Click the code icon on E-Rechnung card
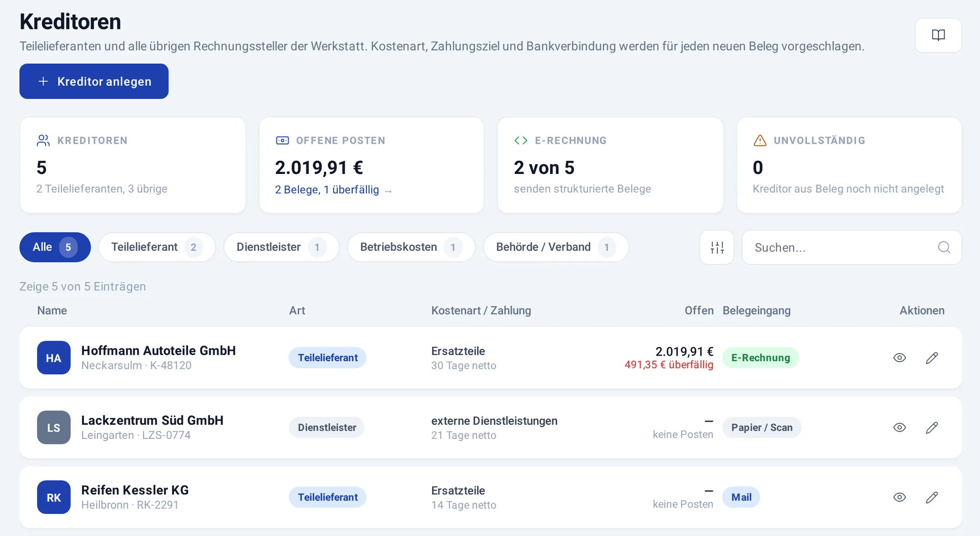980x536 pixels. pos(521,141)
